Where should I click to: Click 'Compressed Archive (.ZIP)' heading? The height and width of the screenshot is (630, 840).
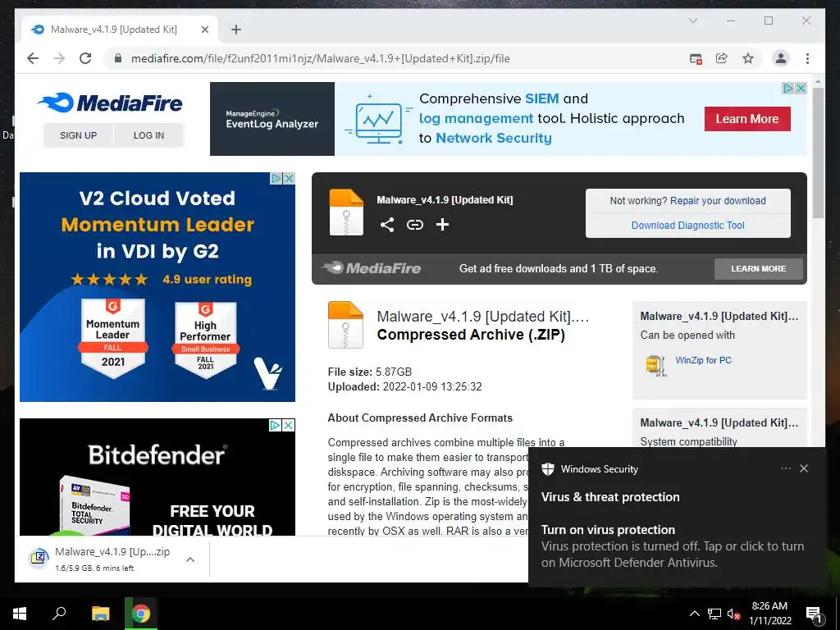(x=471, y=335)
